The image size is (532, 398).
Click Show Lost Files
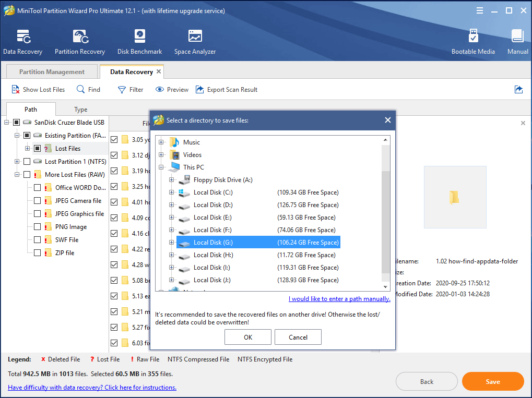coord(38,90)
